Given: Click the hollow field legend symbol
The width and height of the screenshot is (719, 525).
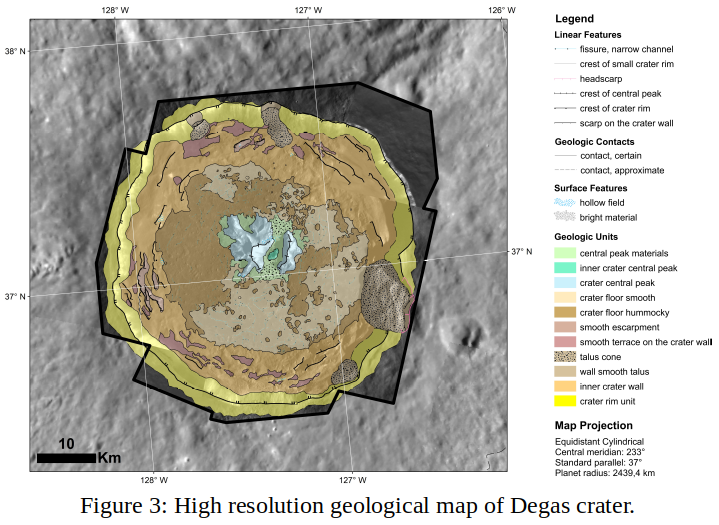Looking at the screenshot, I should (x=564, y=203).
